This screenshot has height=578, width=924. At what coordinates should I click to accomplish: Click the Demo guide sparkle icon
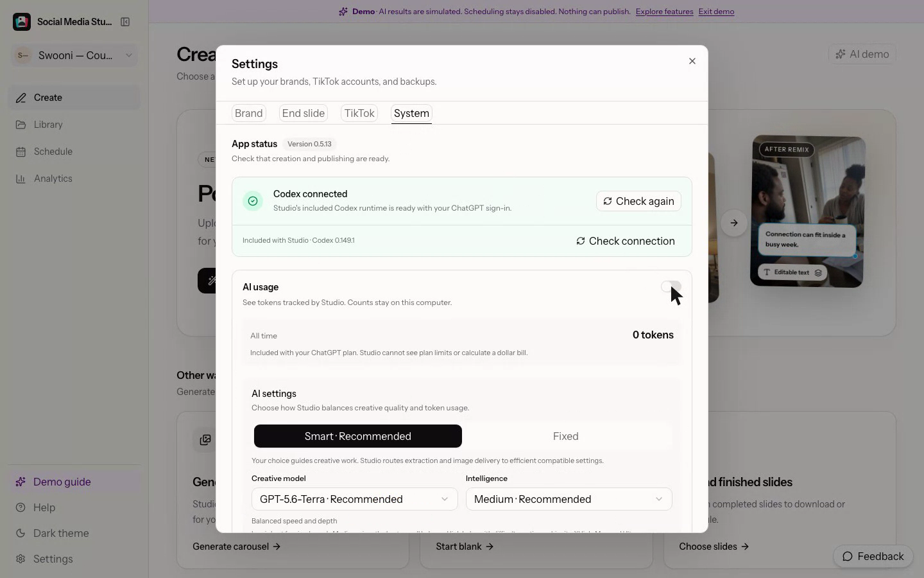coord(21,482)
